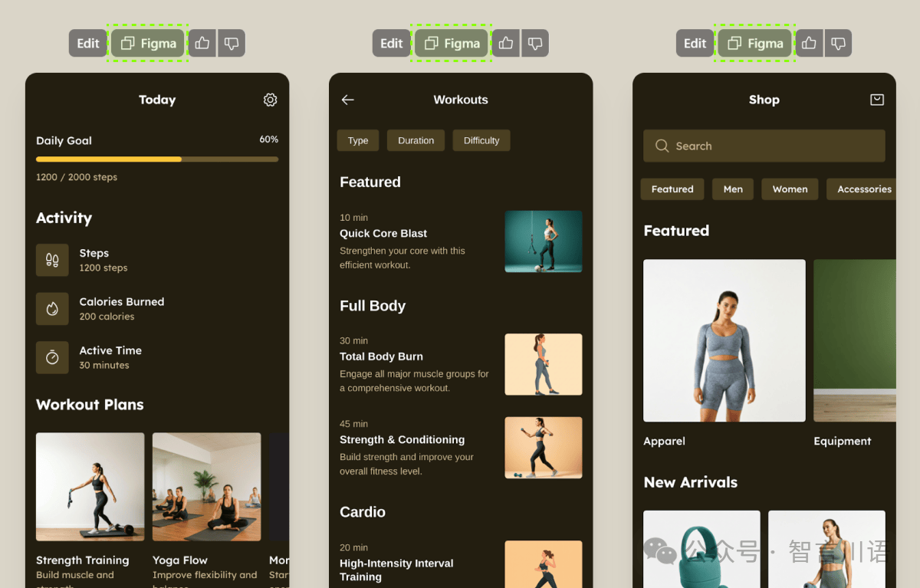This screenshot has width=920, height=588.
Task: Select the Calories Burned flame icon
Action: click(x=52, y=309)
